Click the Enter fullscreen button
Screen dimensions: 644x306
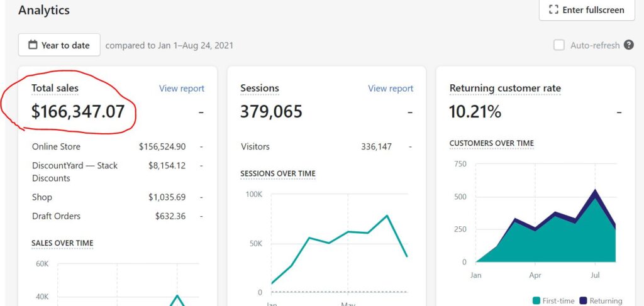587,10
